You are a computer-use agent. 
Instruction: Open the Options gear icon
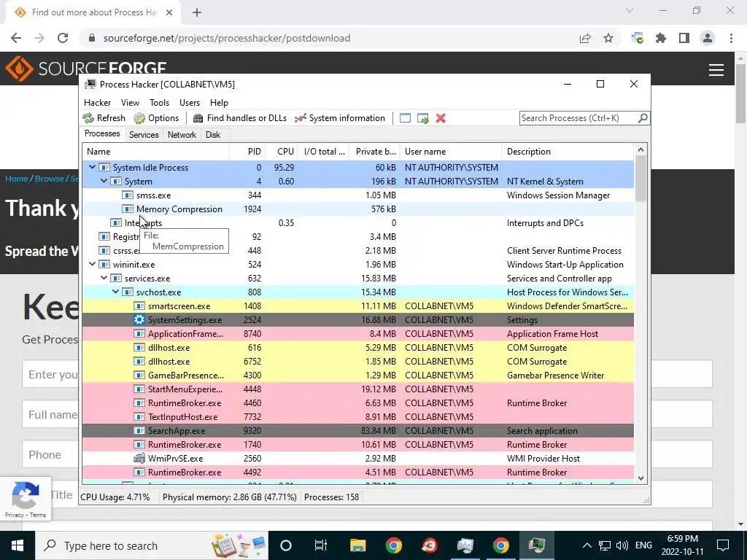tap(139, 118)
